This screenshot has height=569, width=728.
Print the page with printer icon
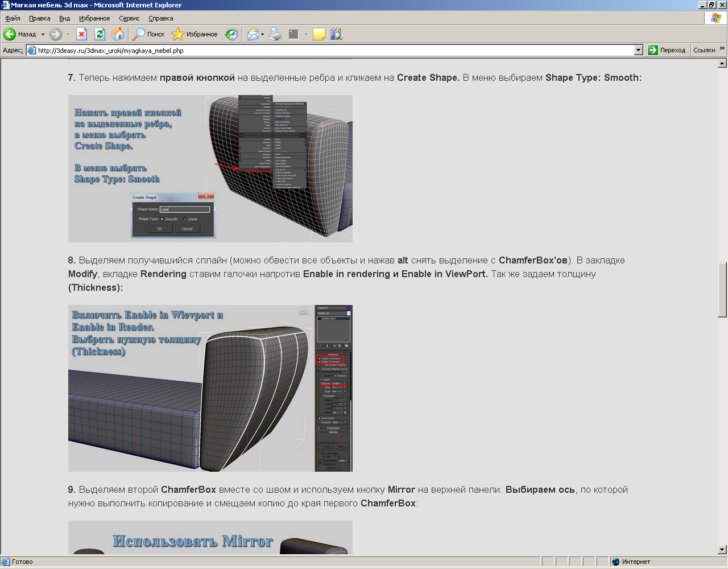pyautogui.click(x=275, y=34)
